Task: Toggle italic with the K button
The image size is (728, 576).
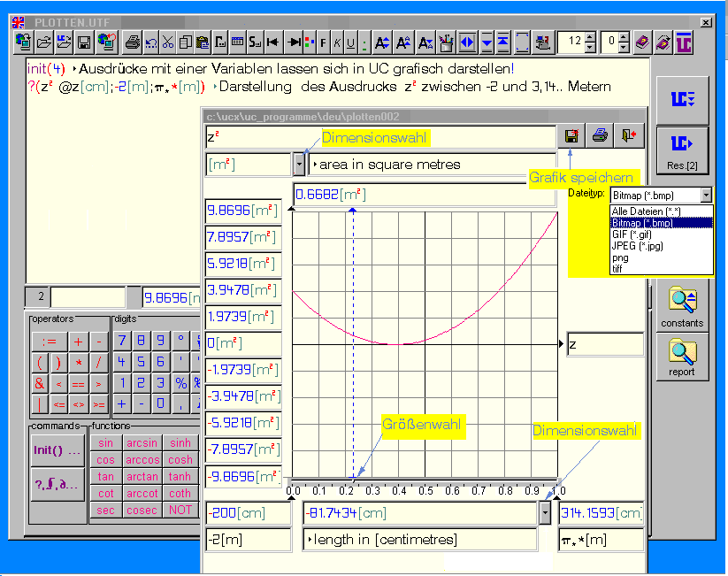Action: pyautogui.click(x=338, y=42)
